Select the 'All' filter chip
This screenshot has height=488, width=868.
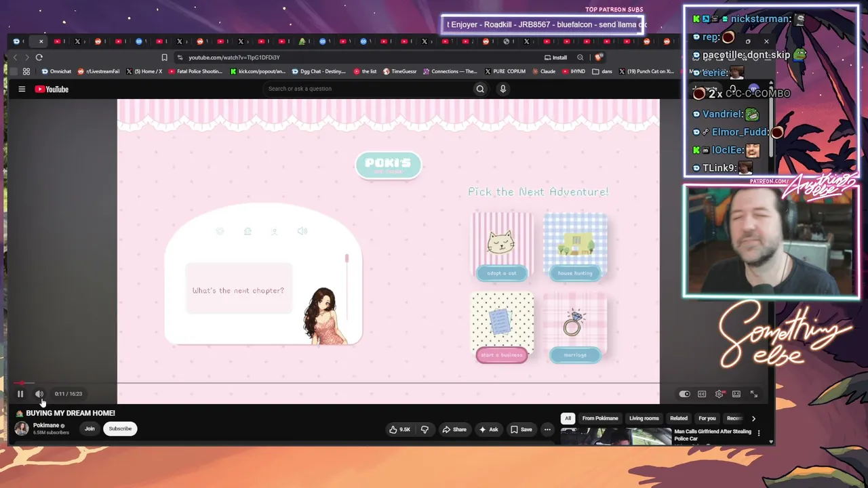click(x=568, y=418)
